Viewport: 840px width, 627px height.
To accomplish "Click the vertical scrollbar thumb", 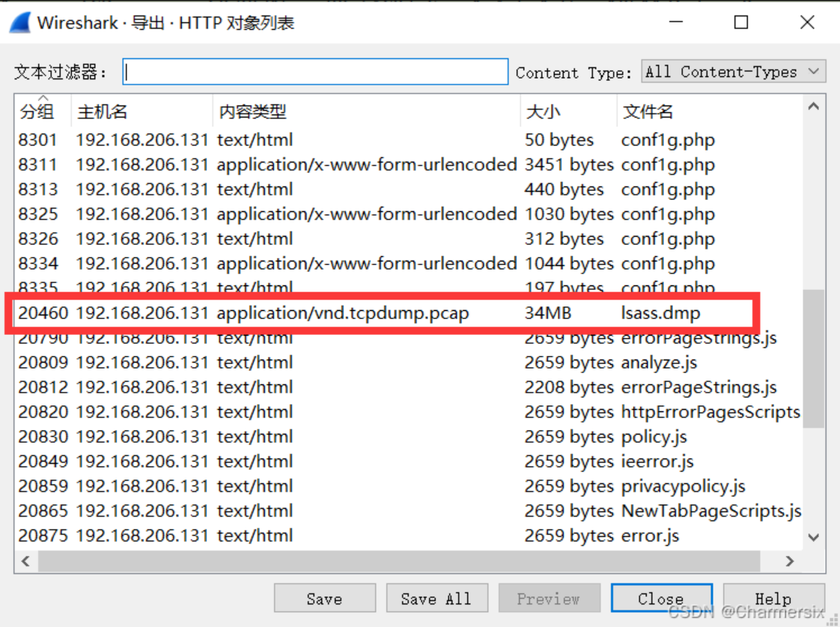I will click(813, 359).
